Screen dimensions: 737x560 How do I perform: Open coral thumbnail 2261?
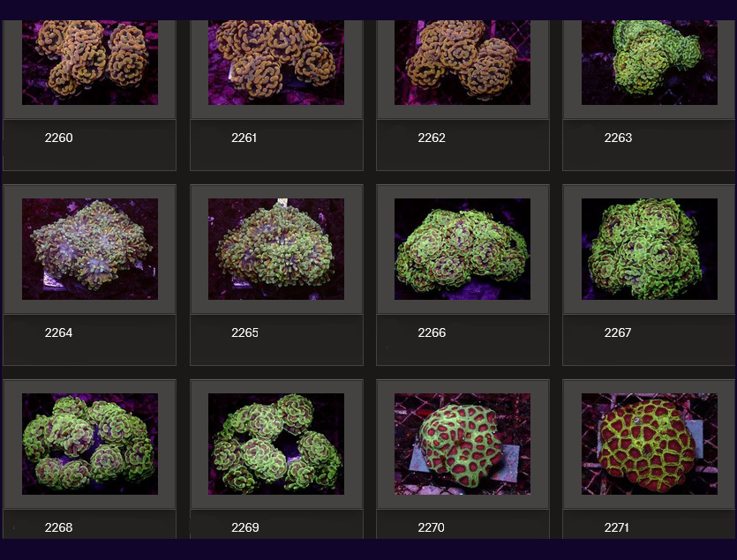[x=276, y=63]
